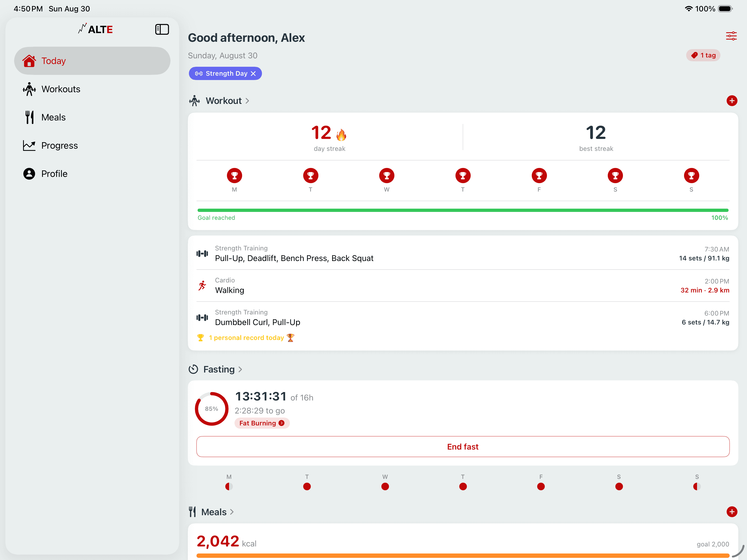Click the fasting clock icon
The image size is (747, 560).
tap(193, 369)
